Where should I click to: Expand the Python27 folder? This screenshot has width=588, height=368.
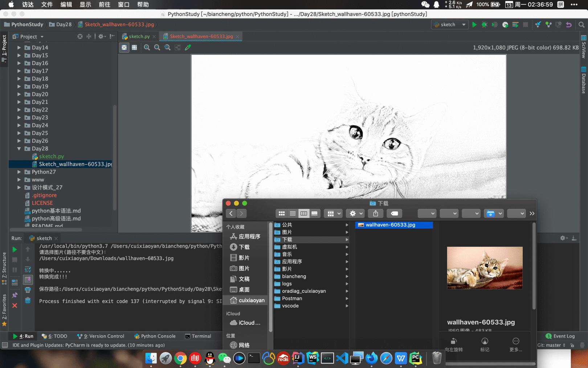tap(19, 172)
